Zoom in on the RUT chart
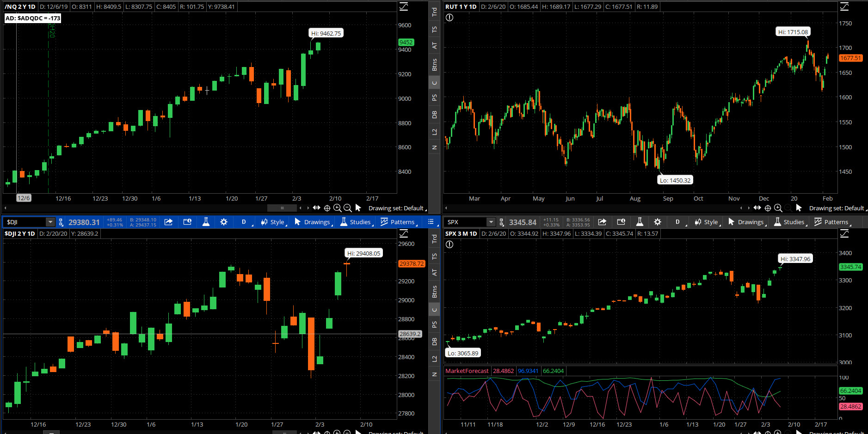The height and width of the screenshot is (434, 868). coord(778,208)
